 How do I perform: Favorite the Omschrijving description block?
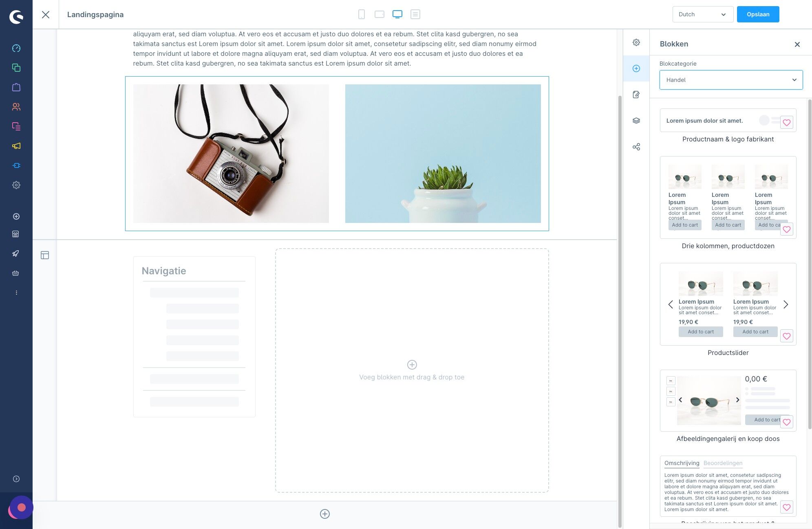coord(787,507)
